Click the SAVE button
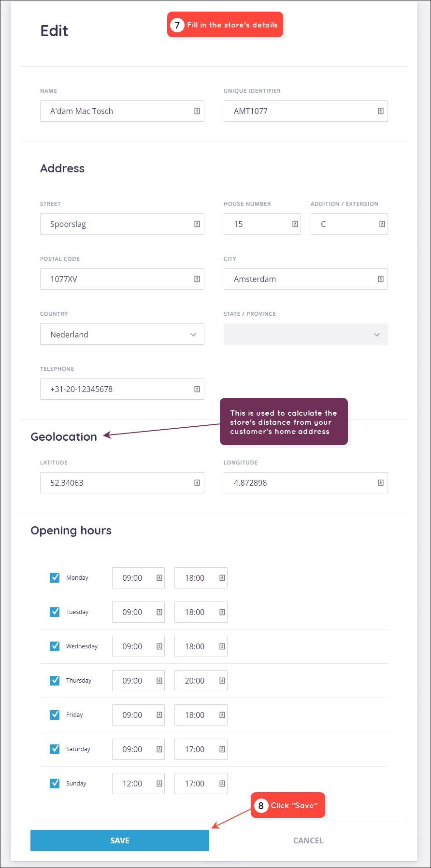Screen dimensions: 431x868 point(120,840)
